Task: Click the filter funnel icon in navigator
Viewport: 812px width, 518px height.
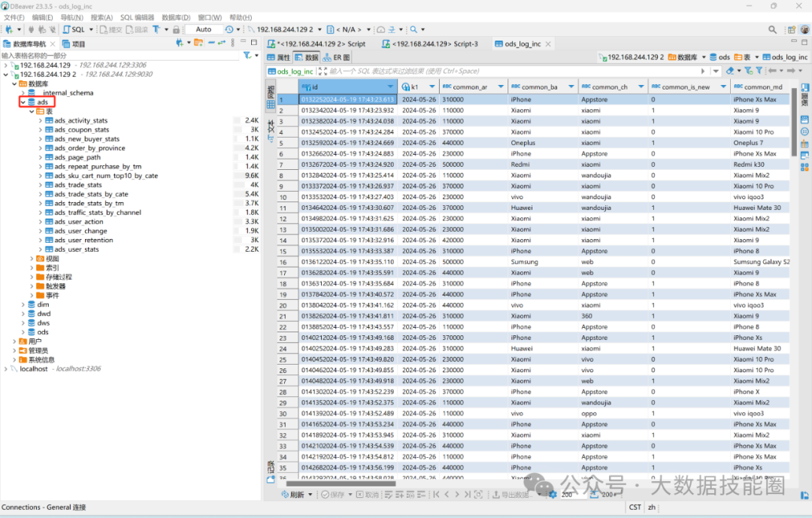Action: tap(247, 56)
